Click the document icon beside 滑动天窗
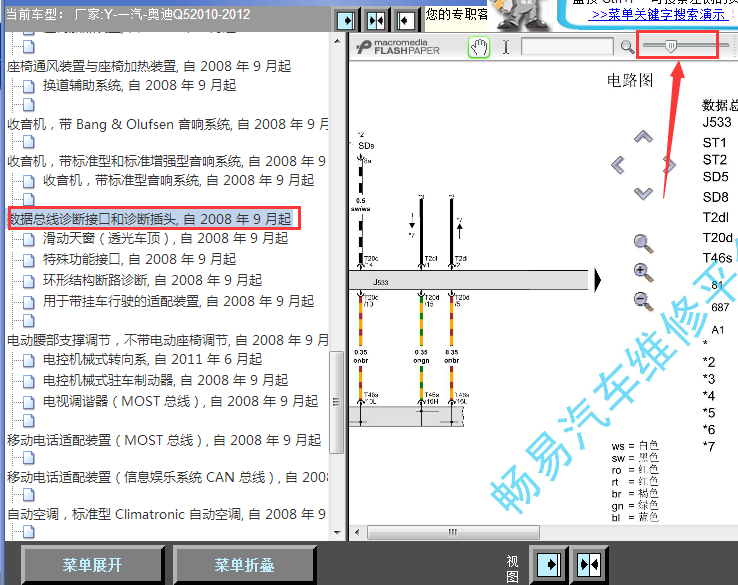Viewport: 738px width, 585px height. pyautogui.click(x=29, y=239)
